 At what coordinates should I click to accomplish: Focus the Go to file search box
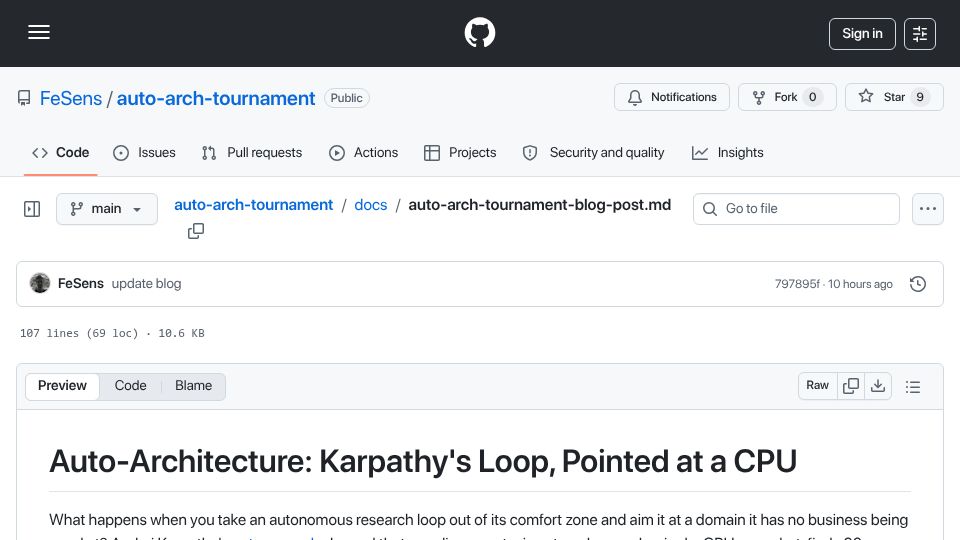796,209
